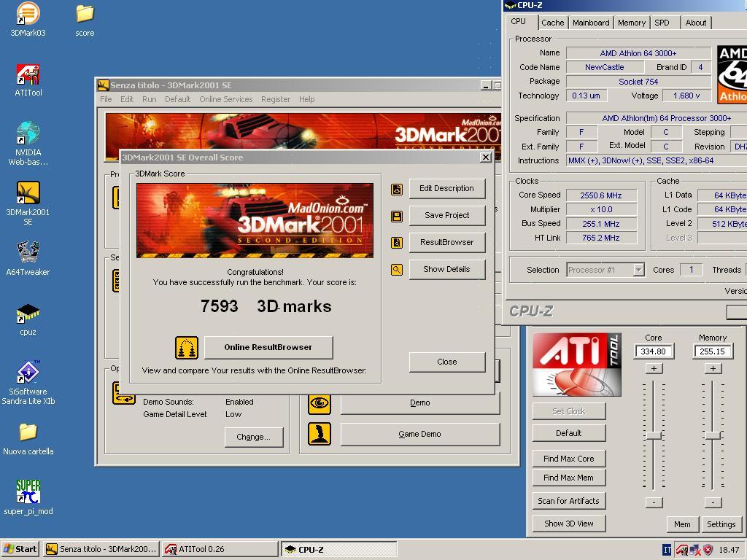Open Settings in ATITool
The image size is (747, 560).
721,524
